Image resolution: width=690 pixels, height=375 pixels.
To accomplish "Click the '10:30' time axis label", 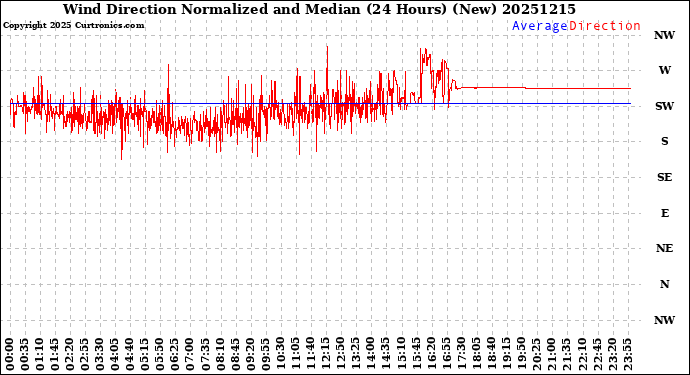I will tap(280, 355).
